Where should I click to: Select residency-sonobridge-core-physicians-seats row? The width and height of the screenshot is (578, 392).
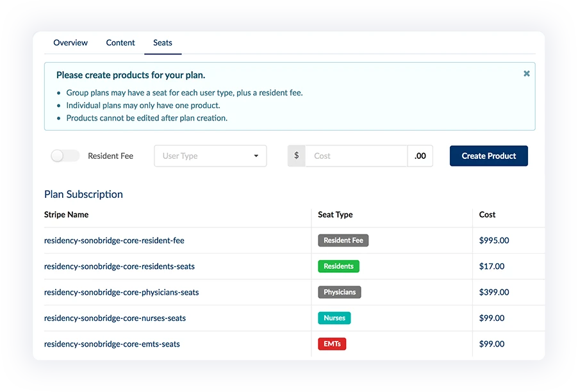(121, 292)
